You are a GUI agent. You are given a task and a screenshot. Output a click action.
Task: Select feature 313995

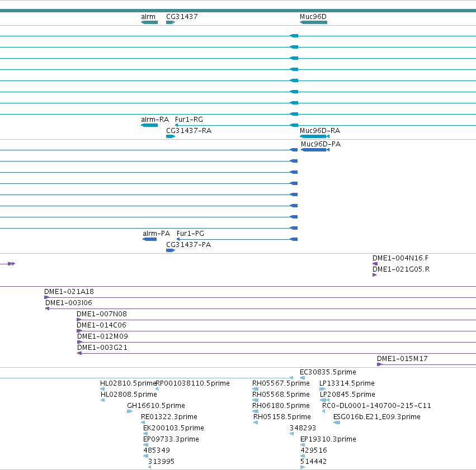150,467
